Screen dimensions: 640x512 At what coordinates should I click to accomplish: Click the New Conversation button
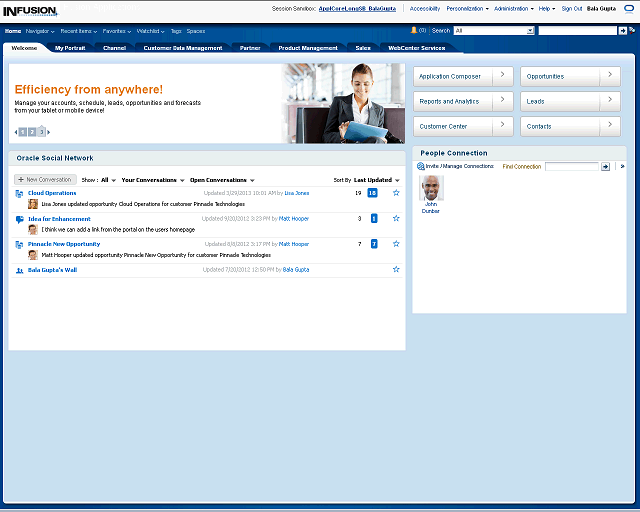(x=45, y=180)
